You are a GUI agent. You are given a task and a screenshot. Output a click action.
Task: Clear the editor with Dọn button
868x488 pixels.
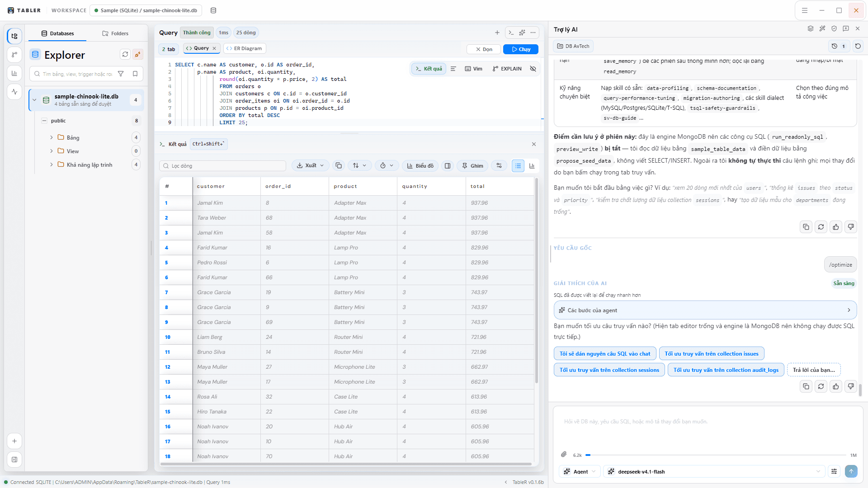(484, 49)
